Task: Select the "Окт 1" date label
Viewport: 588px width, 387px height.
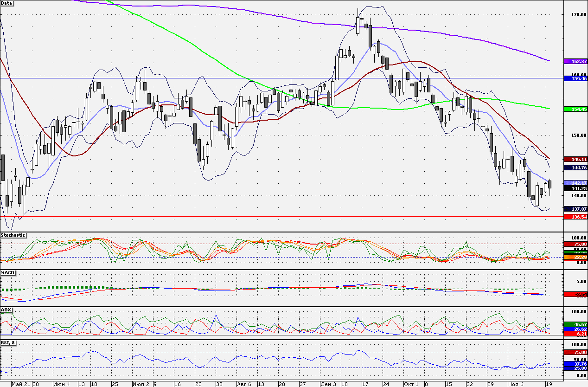Action: 411,384
